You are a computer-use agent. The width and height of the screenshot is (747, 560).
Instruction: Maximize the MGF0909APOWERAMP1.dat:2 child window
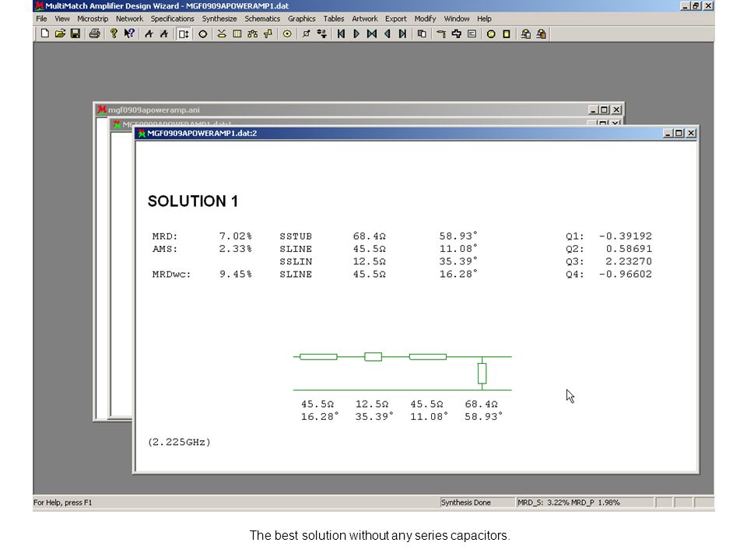(679, 133)
